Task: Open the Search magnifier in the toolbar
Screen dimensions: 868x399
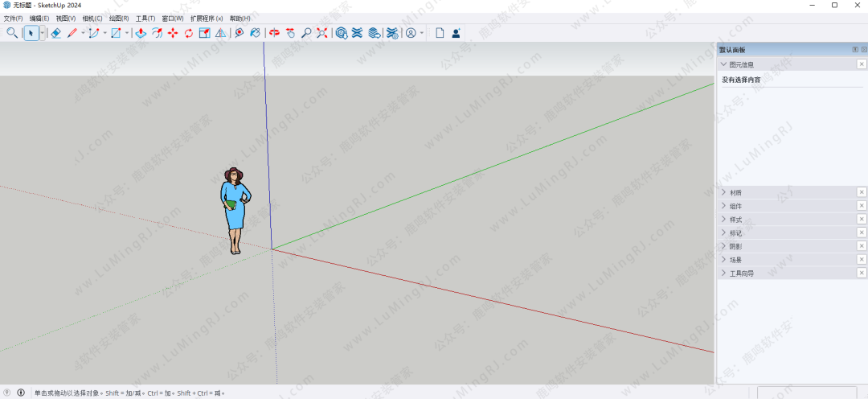Action: [12, 33]
